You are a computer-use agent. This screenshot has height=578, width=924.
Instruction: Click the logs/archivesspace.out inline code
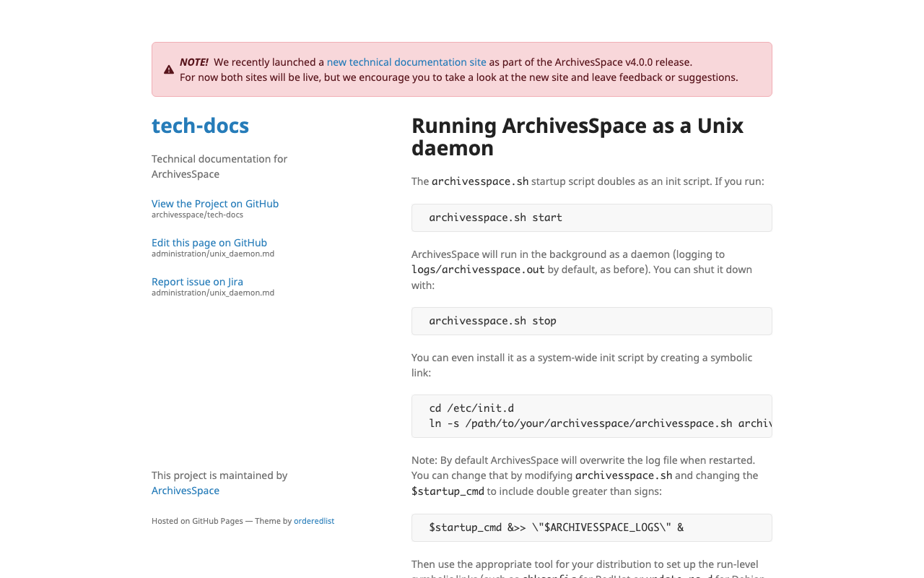pos(478,269)
